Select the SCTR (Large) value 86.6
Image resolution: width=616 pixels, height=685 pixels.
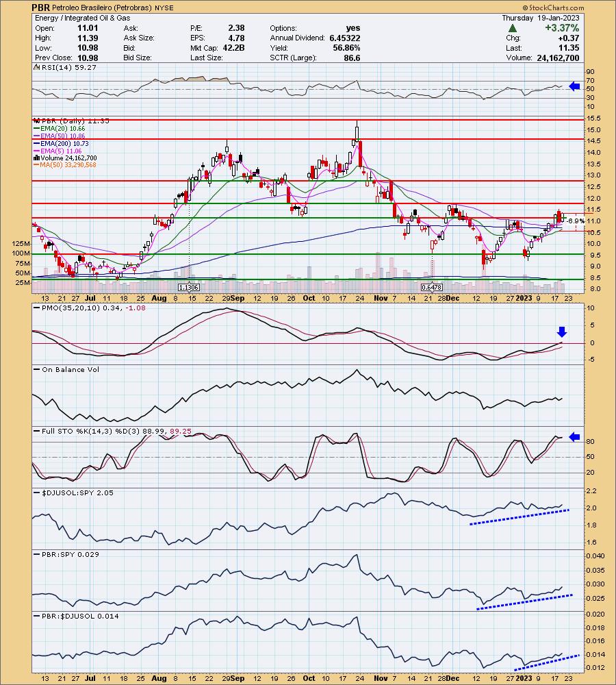(352, 58)
